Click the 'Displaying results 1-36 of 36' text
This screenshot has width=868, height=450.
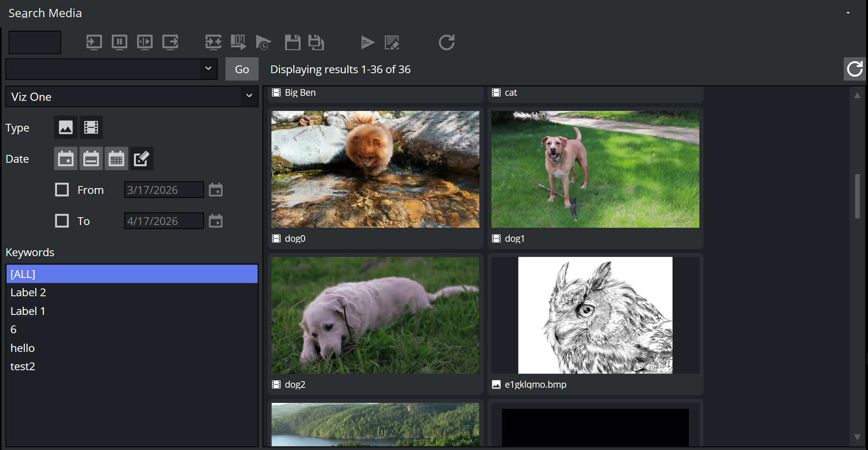coord(340,69)
